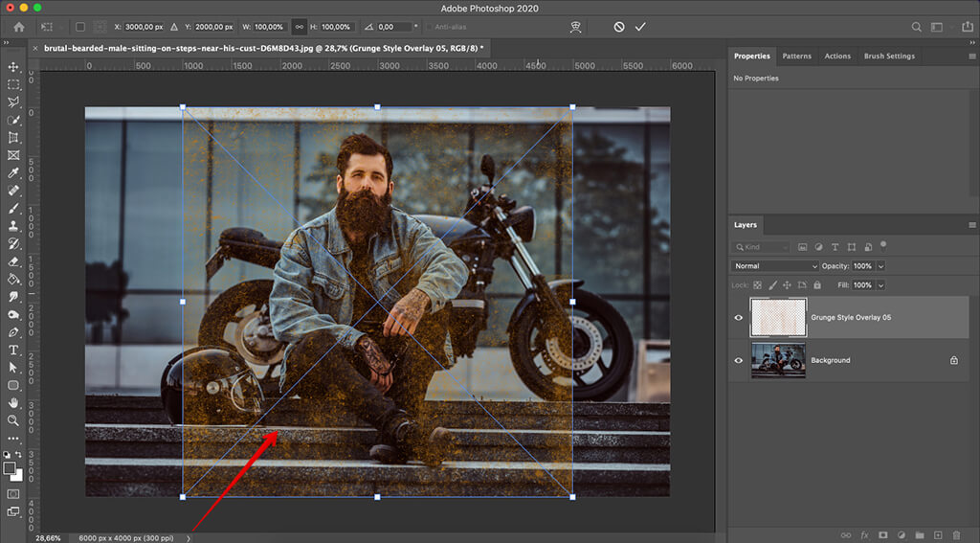Image resolution: width=980 pixels, height=543 pixels.
Task: Swap foreground and background colors
Action: pos(19,454)
